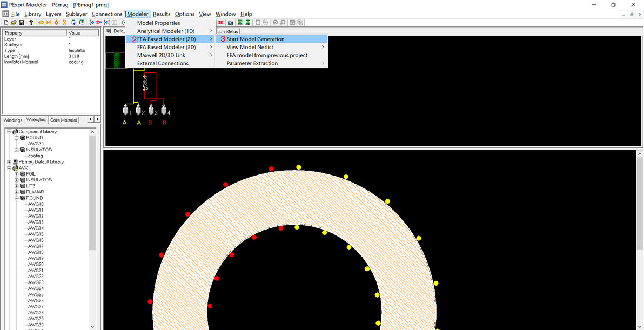Open the Maxwell 2D/3D Link menu entry
This screenshot has width=644, height=330.
(x=161, y=55)
